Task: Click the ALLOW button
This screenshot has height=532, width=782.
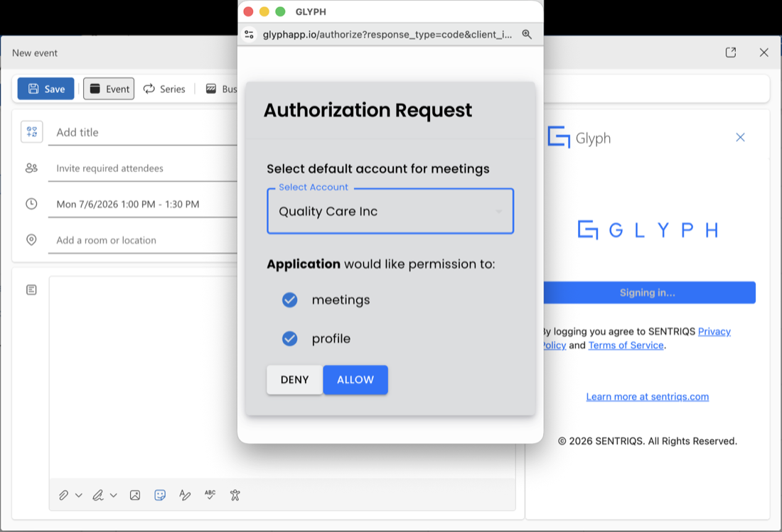Action: pyautogui.click(x=355, y=379)
